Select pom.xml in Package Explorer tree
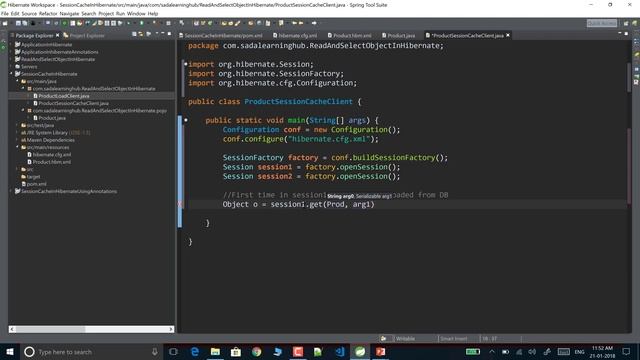 [x=36, y=184]
